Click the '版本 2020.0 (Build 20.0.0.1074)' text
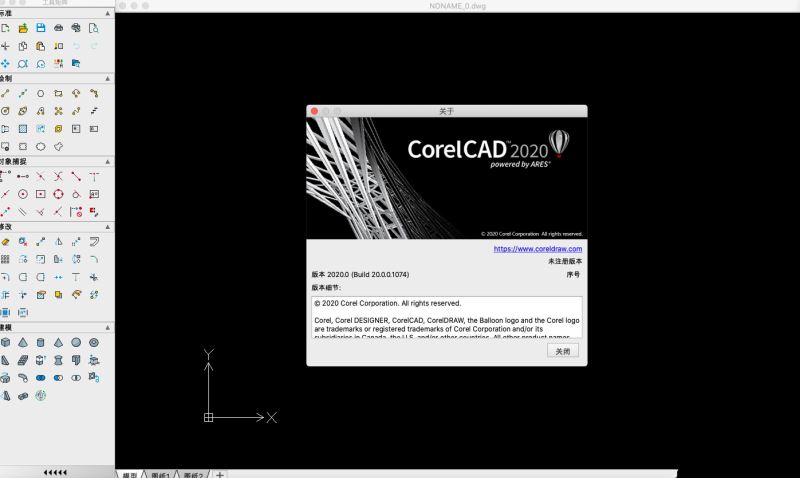Viewport: 800px width, 478px height. pos(360,274)
